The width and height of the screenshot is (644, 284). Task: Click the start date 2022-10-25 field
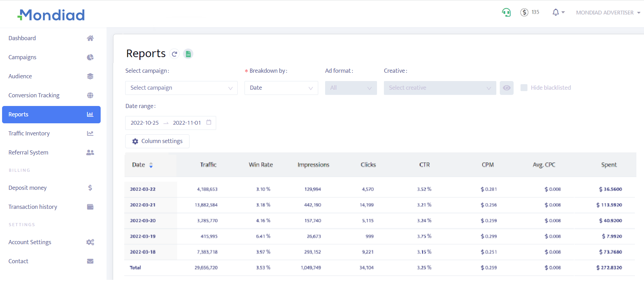tap(145, 123)
